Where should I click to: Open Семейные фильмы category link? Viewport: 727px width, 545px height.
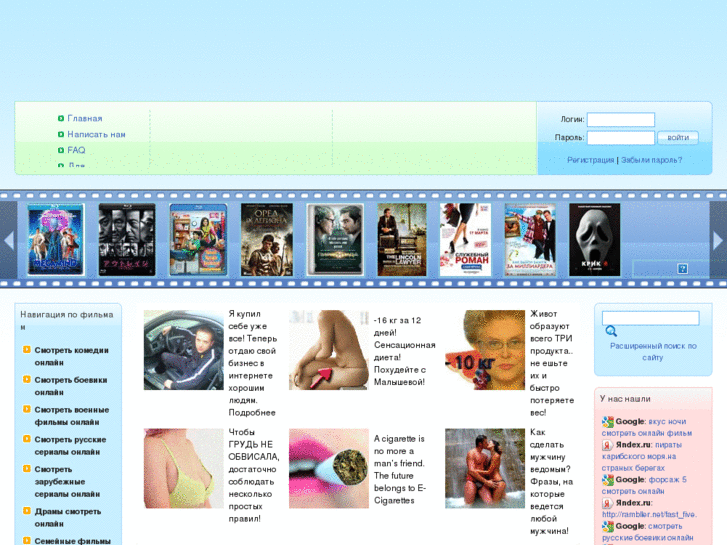pyautogui.click(x=73, y=541)
